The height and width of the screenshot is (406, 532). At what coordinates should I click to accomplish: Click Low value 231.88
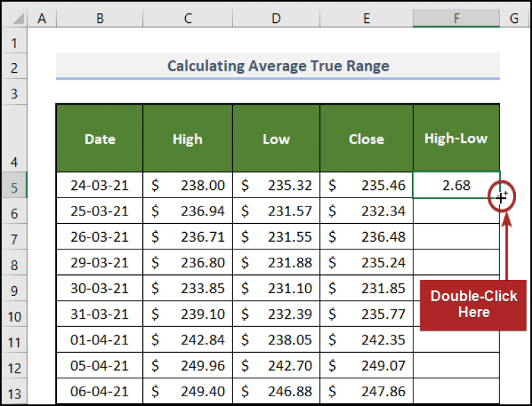pos(276,263)
